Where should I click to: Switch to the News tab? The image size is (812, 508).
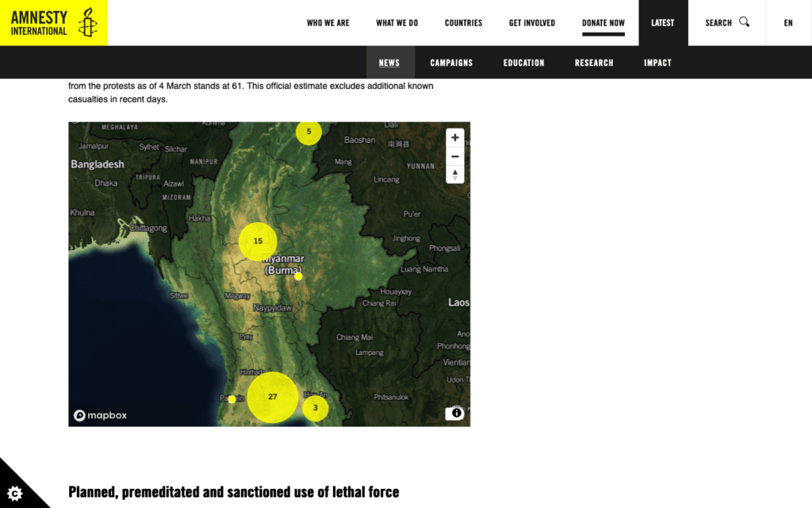[389, 63]
